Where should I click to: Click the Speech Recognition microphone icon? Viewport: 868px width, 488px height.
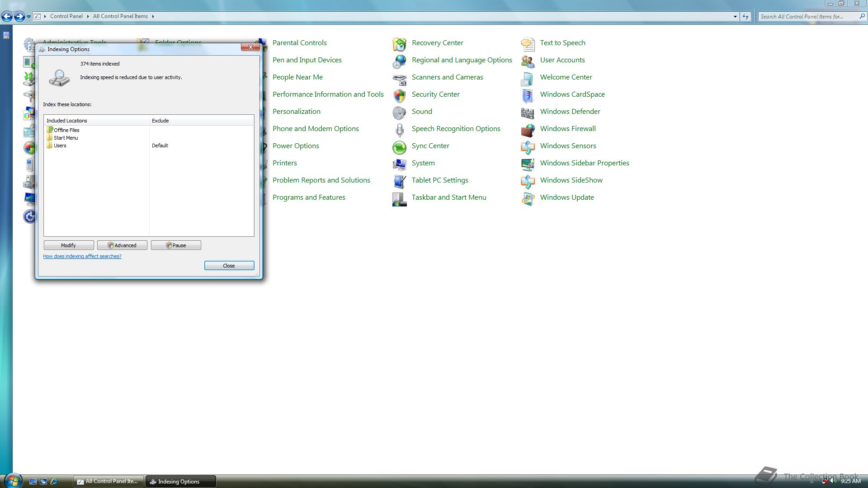400,130
